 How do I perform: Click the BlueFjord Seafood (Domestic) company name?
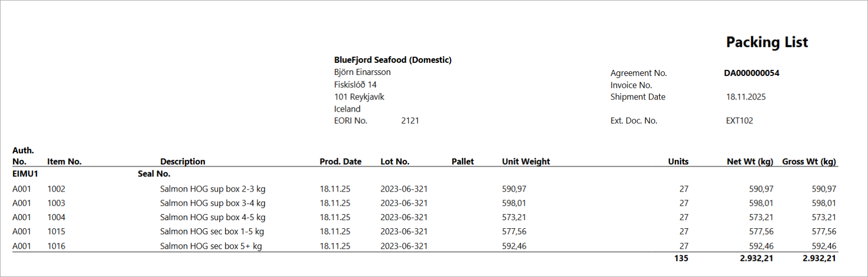(393, 60)
